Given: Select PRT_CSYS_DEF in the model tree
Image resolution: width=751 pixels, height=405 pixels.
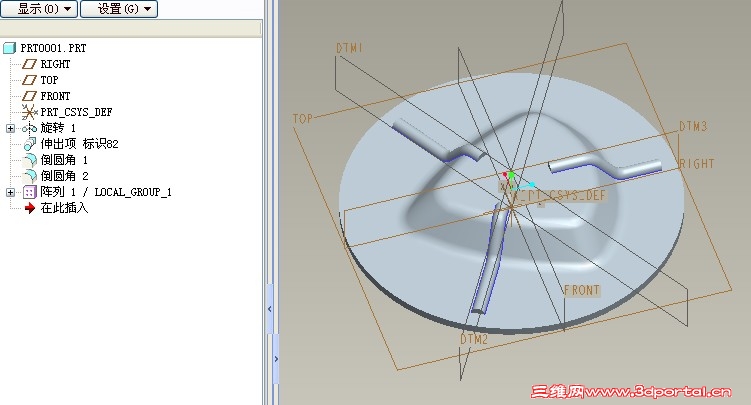Looking at the screenshot, I should 76,112.
